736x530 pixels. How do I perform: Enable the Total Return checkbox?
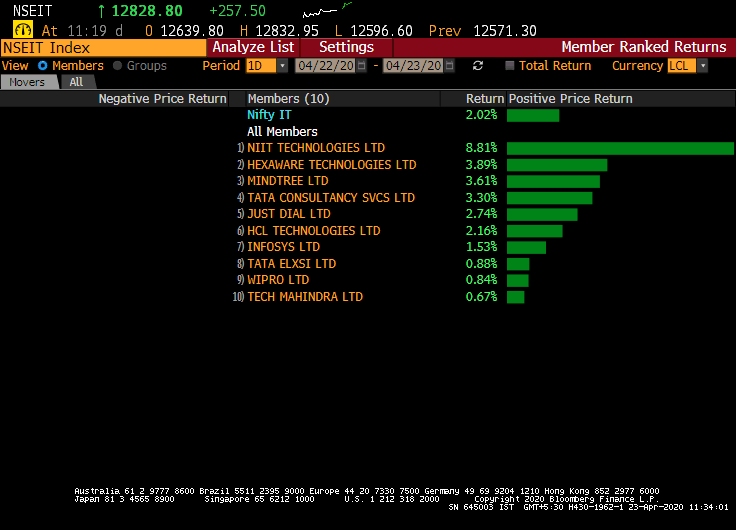coord(510,66)
